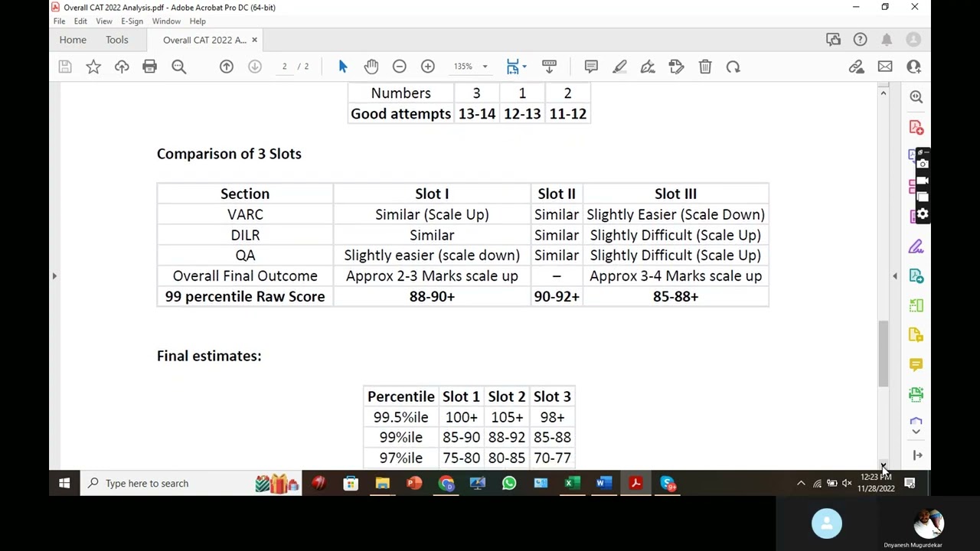Click the vertical scrollbar thumb
Viewport: 980px width, 551px height.
[x=883, y=353]
